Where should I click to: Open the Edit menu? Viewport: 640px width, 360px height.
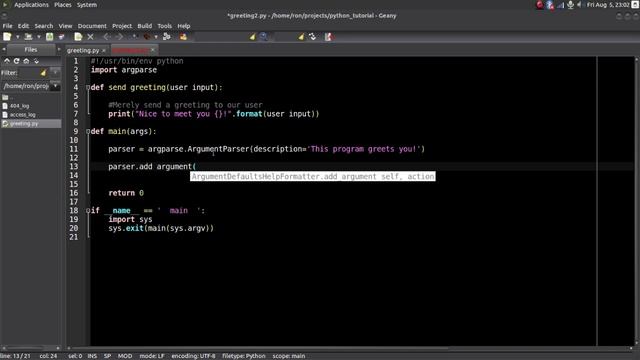pyautogui.click(x=23, y=26)
